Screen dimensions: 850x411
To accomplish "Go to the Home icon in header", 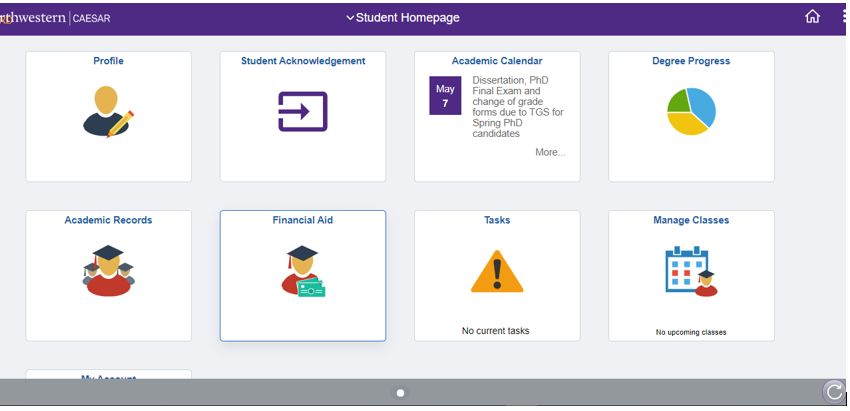I will click(812, 17).
